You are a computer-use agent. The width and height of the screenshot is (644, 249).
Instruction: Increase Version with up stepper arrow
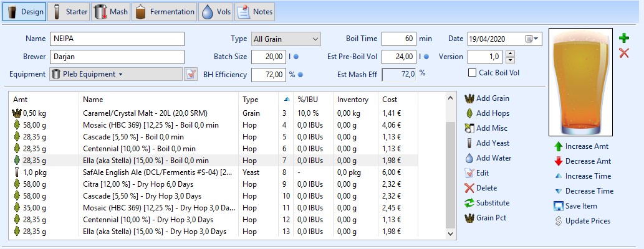point(510,54)
